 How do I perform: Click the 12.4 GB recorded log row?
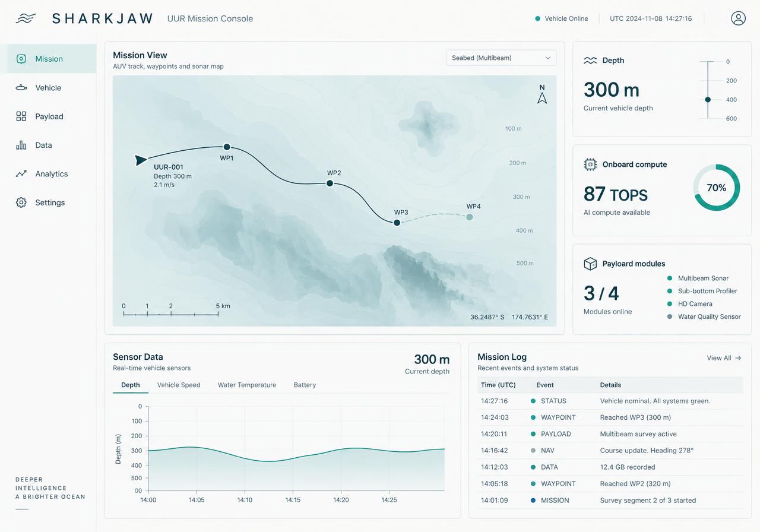point(610,467)
